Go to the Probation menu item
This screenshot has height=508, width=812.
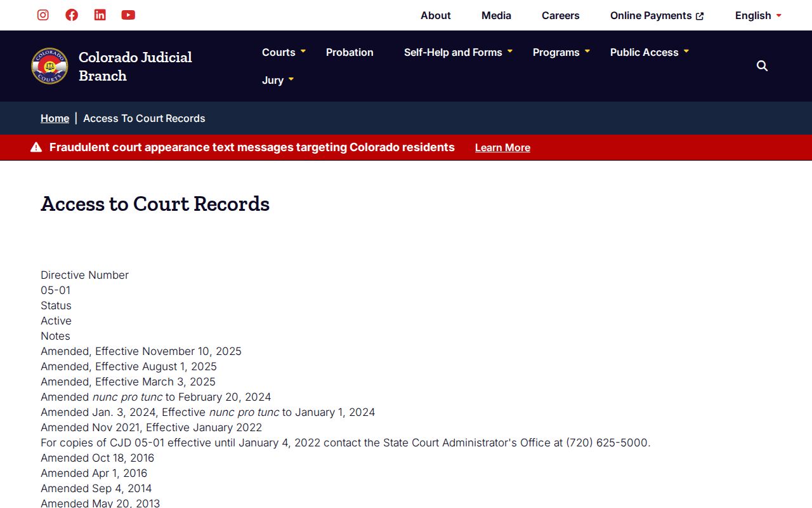pyautogui.click(x=350, y=52)
